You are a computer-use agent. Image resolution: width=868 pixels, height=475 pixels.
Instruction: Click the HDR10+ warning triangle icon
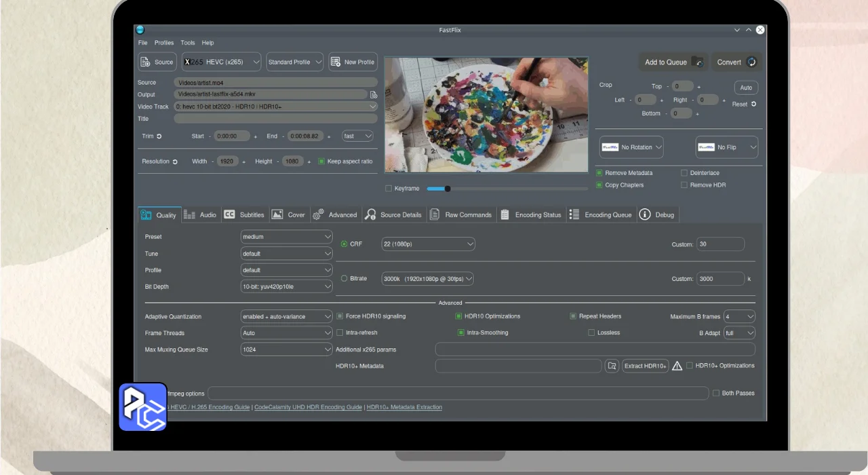677,366
